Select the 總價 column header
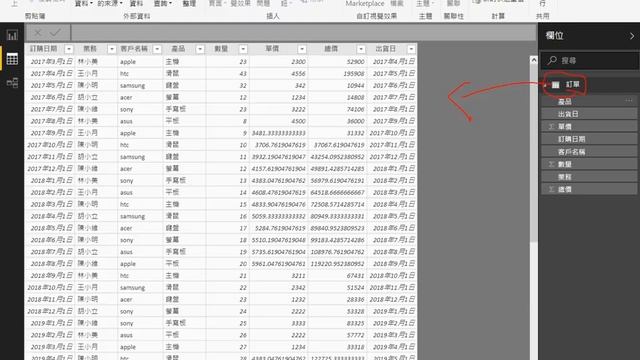The height and width of the screenshot is (360, 640). click(331, 49)
